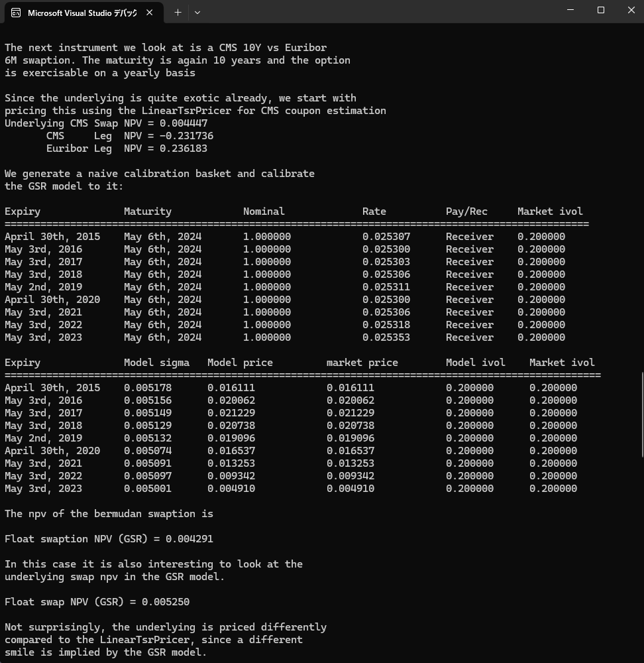Click the 'Model price' column header
Screen dimensions: 644x663
(240, 363)
